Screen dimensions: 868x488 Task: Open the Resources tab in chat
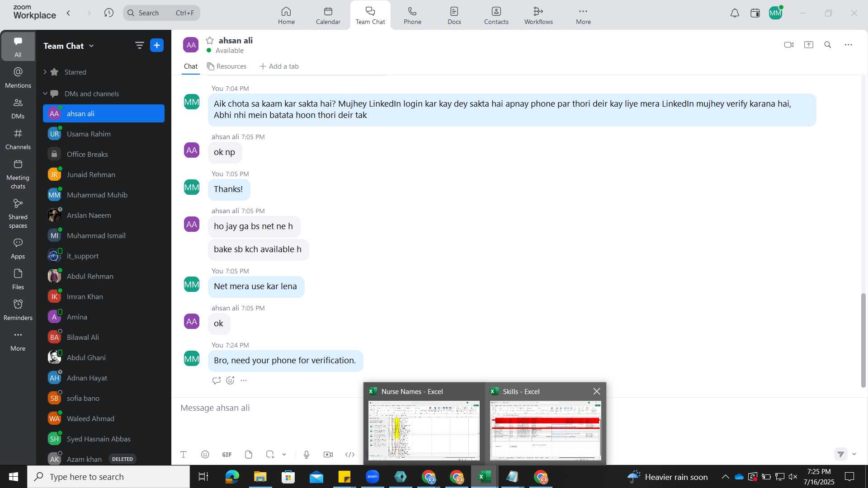coord(227,66)
